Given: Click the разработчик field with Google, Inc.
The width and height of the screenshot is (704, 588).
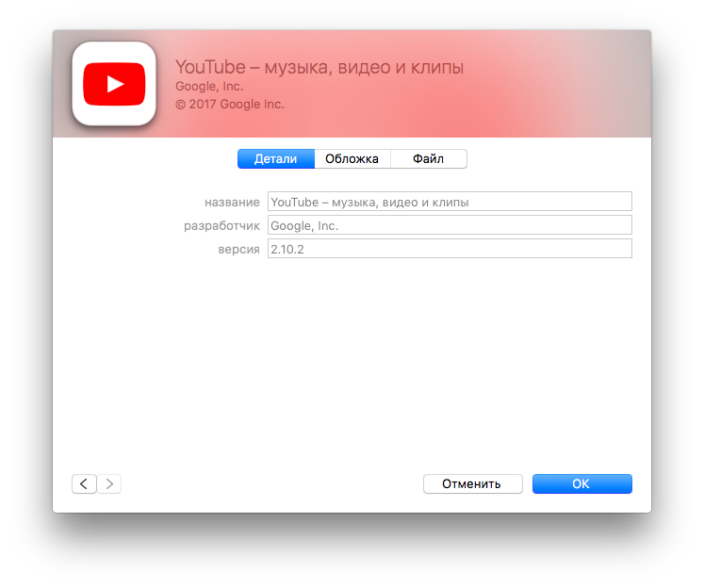Looking at the screenshot, I should coord(450,225).
